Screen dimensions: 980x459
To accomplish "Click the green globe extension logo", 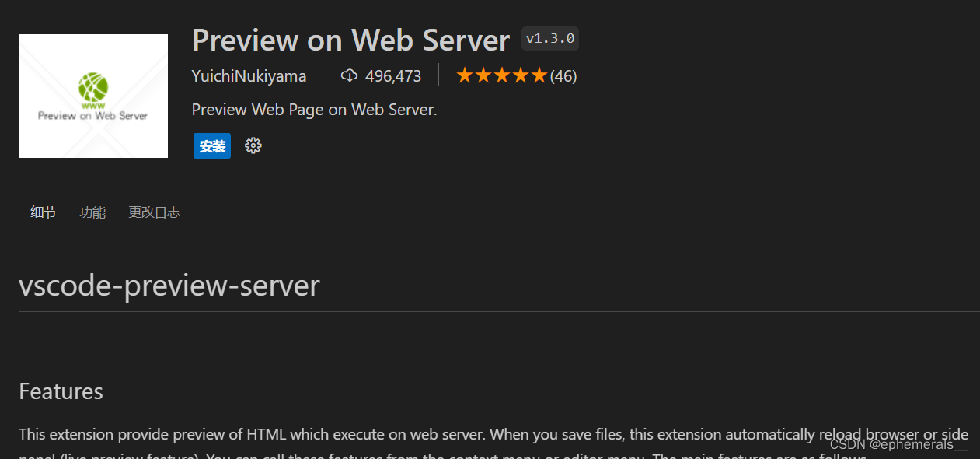I will (93, 86).
